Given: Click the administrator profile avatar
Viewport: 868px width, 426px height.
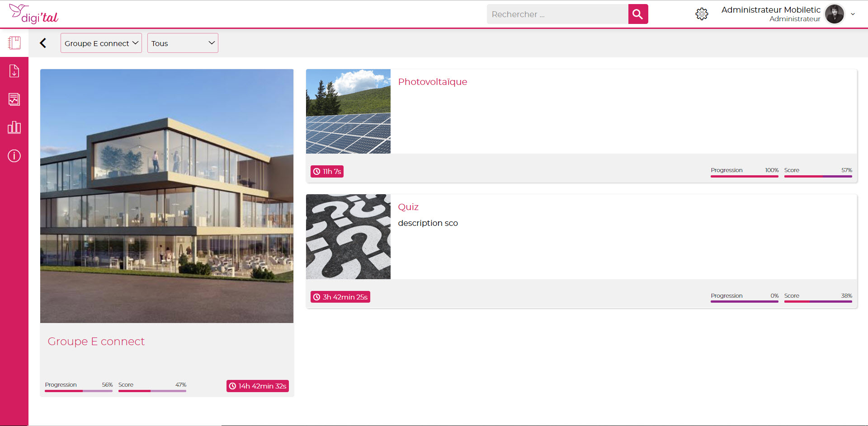Looking at the screenshot, I should [835, 14].
